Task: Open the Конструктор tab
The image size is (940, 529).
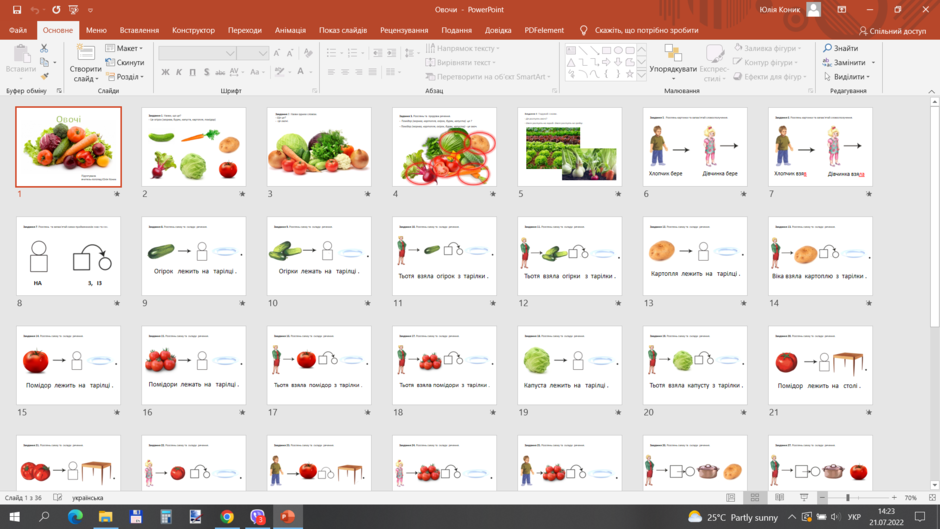Action: coord(193,30)
